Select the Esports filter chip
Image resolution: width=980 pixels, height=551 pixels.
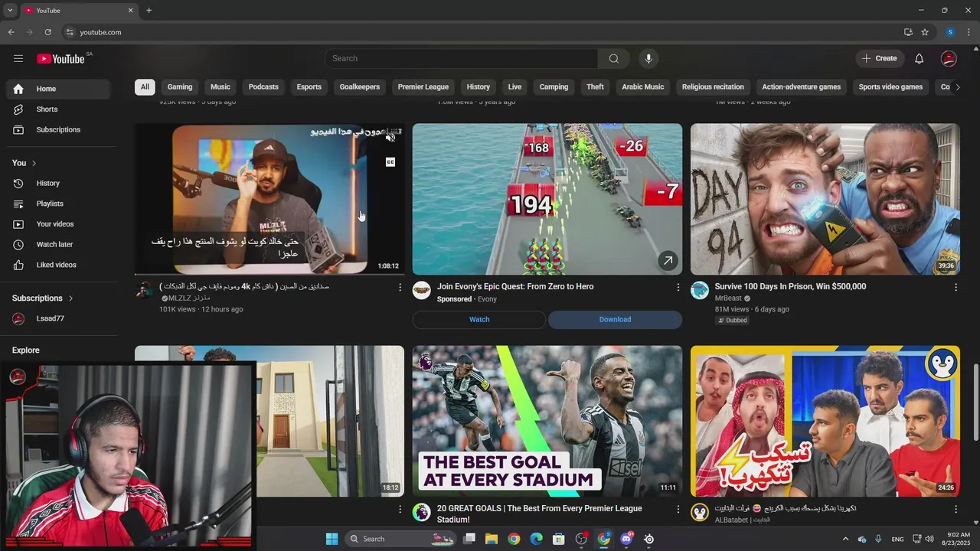(309, 87)
